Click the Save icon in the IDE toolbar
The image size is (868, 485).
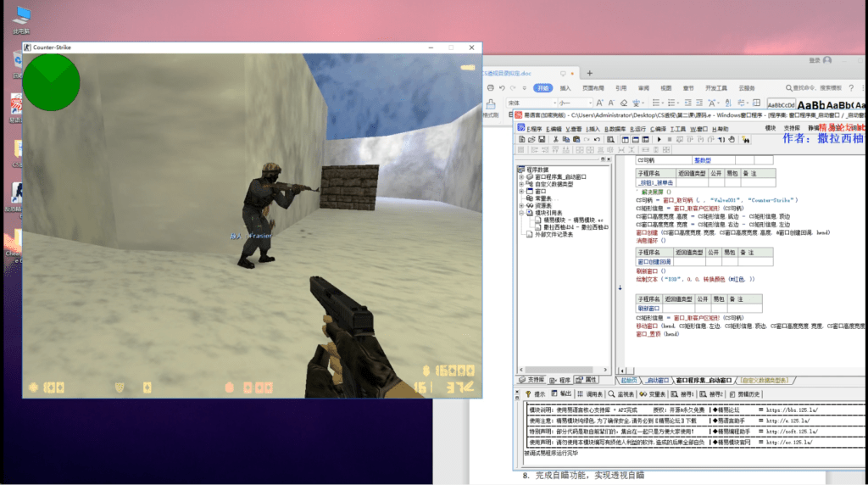coord(541,139)
